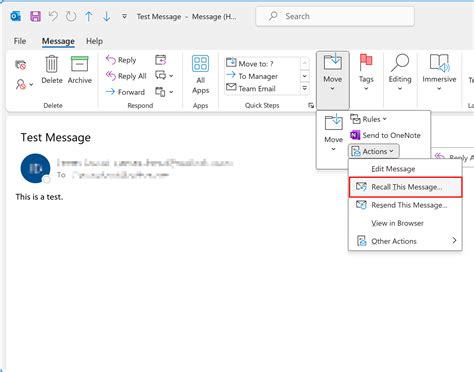The width and height of the screenshot is (474, 372).
Task: Click the Actions dropdown button
Action: [x=373, y=151]
